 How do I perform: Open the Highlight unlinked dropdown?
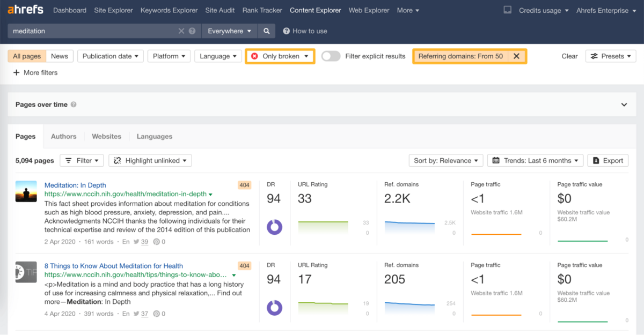pyautogui.click(x=150, y=160)
